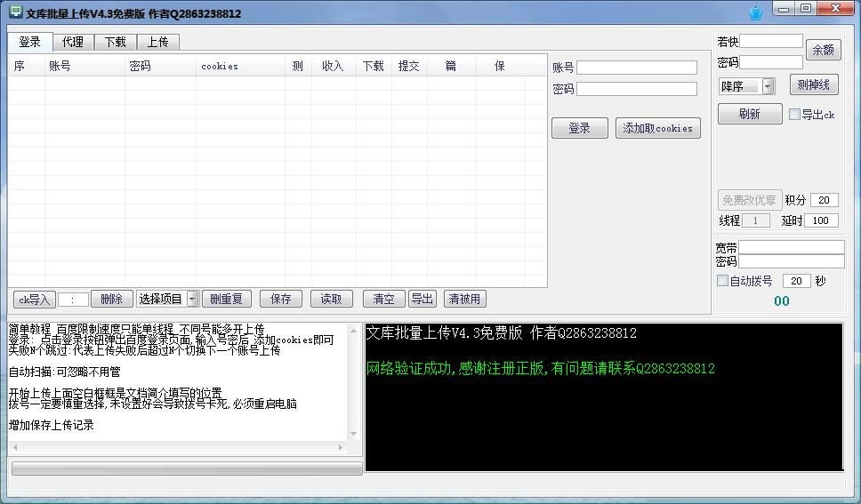Click the 清空 button
Image resolution: width=861 pixels, height=504 pixels.
[384, 300]
